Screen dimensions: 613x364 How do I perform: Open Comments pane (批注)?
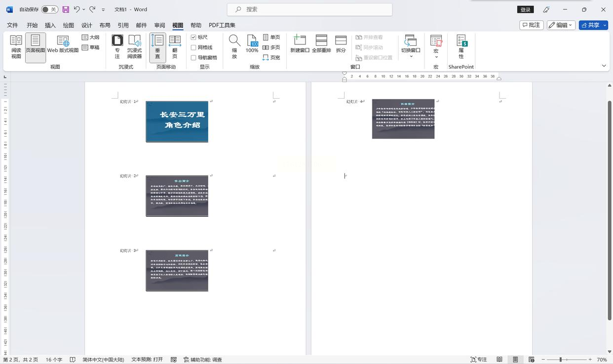coord(532,25)
